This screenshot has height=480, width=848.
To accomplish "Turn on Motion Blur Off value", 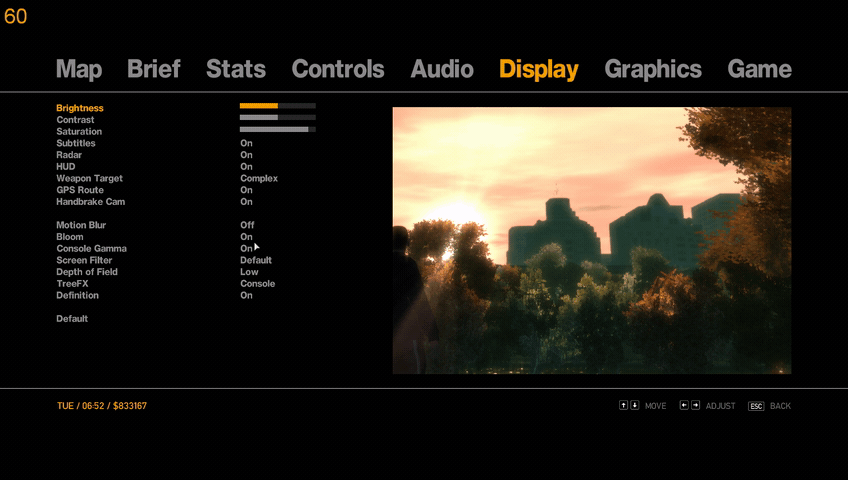I will (247, 225).
